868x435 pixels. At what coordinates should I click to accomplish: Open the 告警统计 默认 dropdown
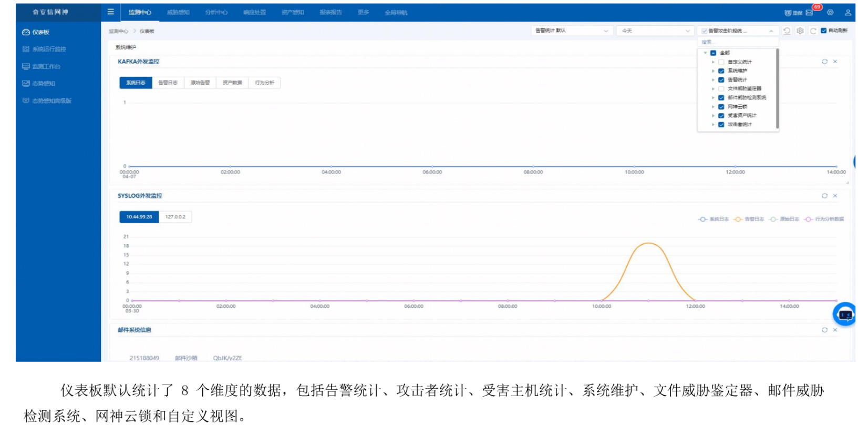[571, 31]
